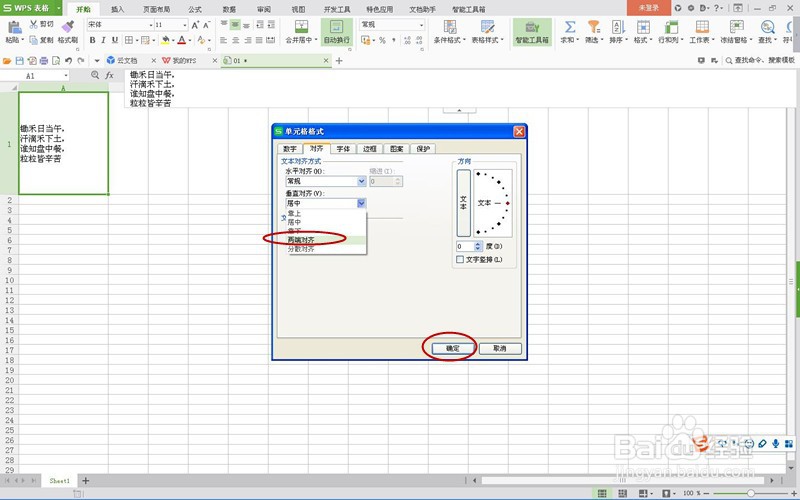Toggle align text left in ribbon

pyautogui.click(x=224, y=40)
